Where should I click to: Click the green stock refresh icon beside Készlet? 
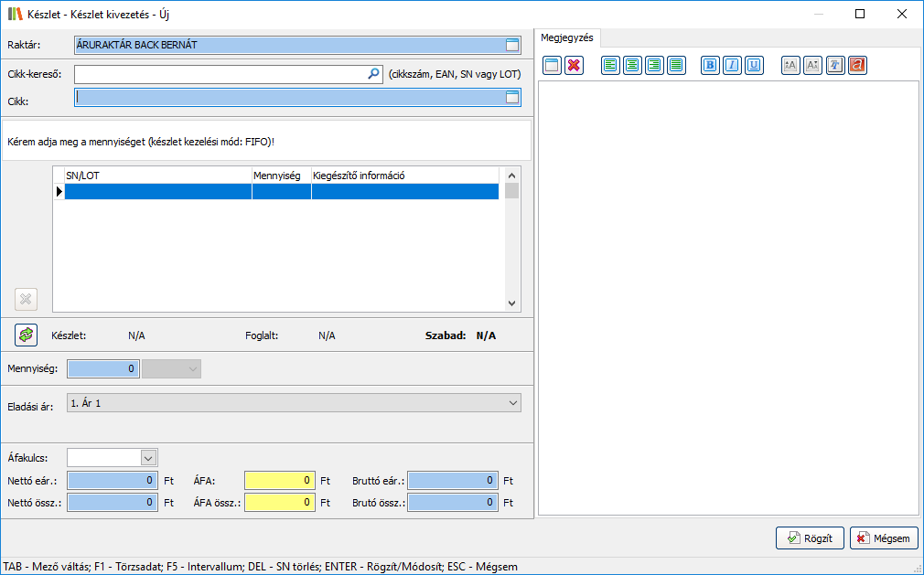(26, 335)
